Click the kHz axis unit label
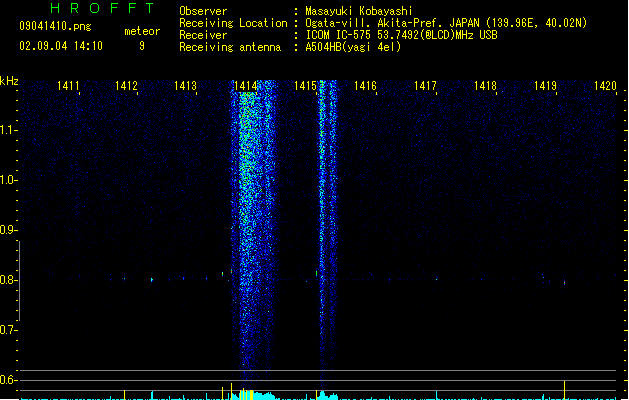 [x=9, y=81]
